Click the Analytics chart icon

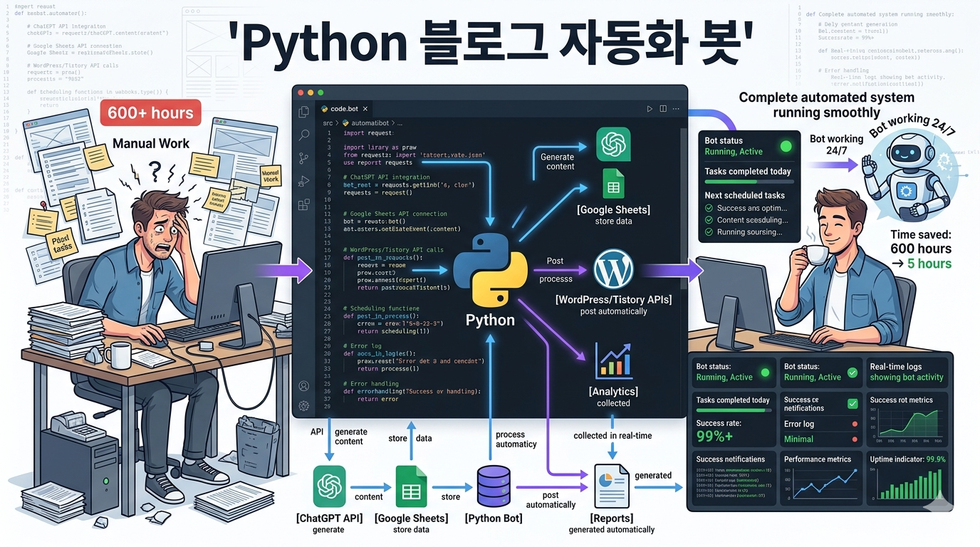coord(613,360)
